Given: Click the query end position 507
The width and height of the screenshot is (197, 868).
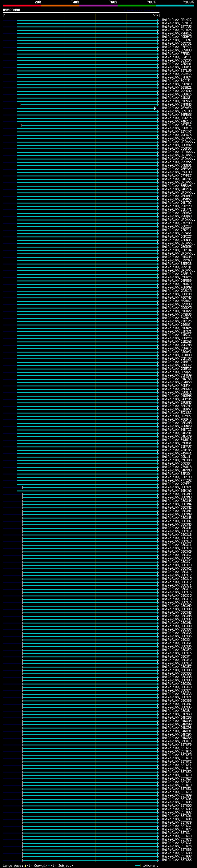Looking at the screenshot, I should pos(155,15).
